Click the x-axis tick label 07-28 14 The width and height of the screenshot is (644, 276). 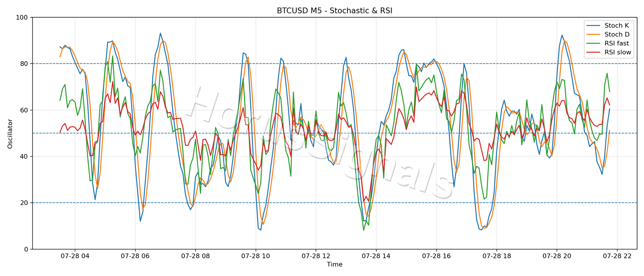[x=376, y=256]
